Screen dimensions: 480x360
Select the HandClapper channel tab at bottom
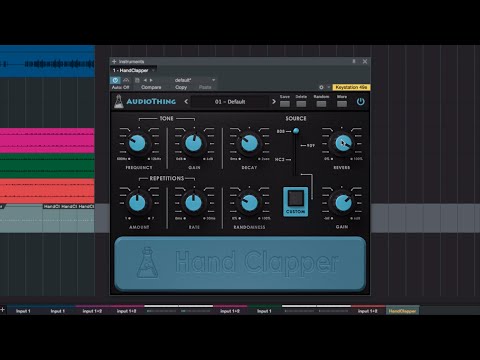tap(402, 310)
